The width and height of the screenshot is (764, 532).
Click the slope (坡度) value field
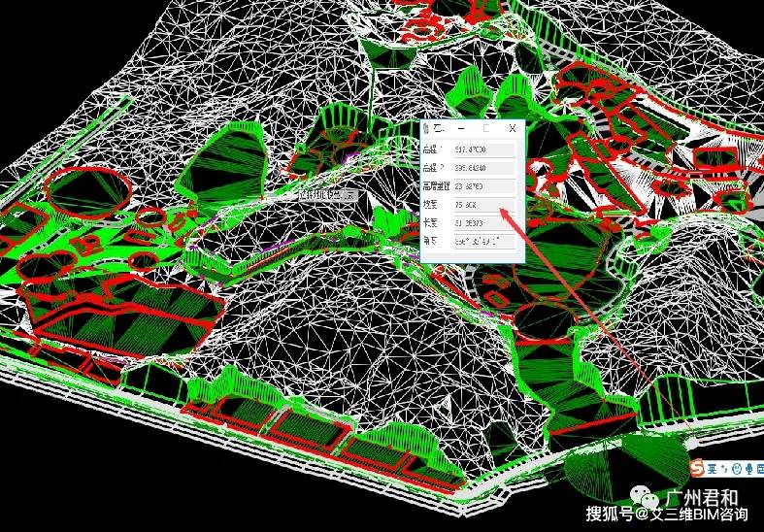pyautogui.click(x=484, y=205)
